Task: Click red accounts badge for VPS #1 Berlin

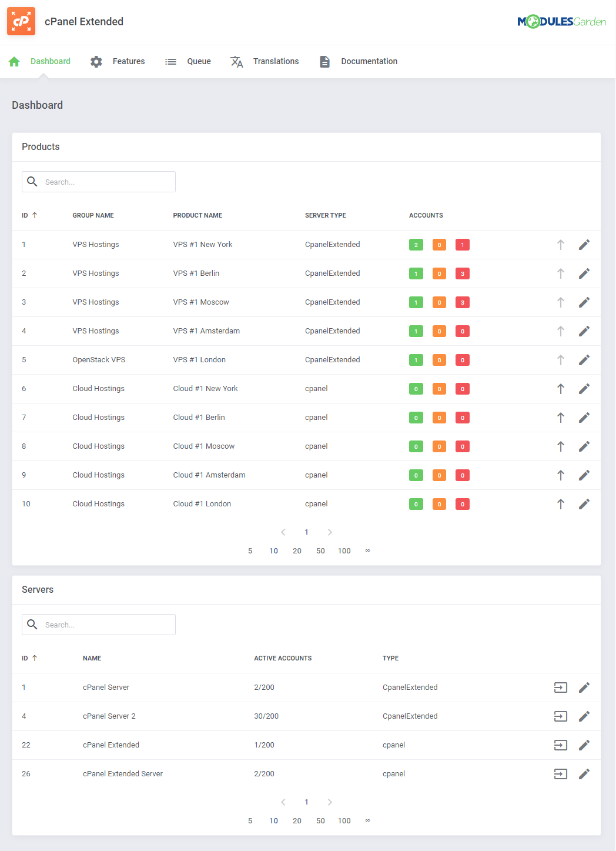Action: tap(463, 273)
